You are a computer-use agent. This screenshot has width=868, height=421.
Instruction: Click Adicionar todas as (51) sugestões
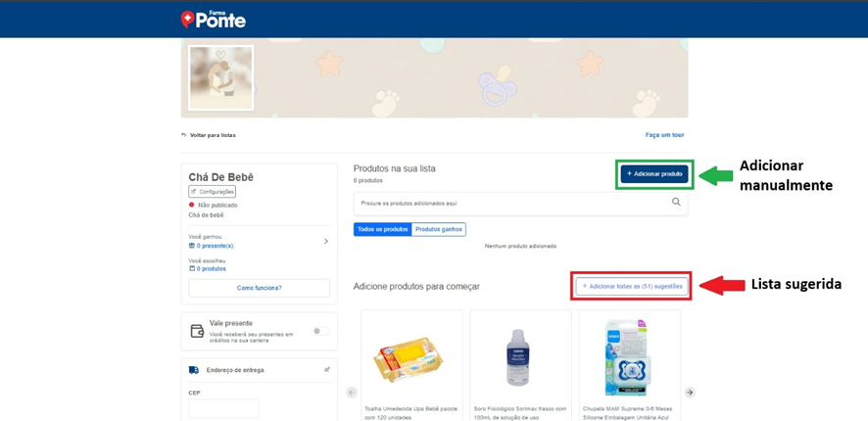[x=633, y=286]
